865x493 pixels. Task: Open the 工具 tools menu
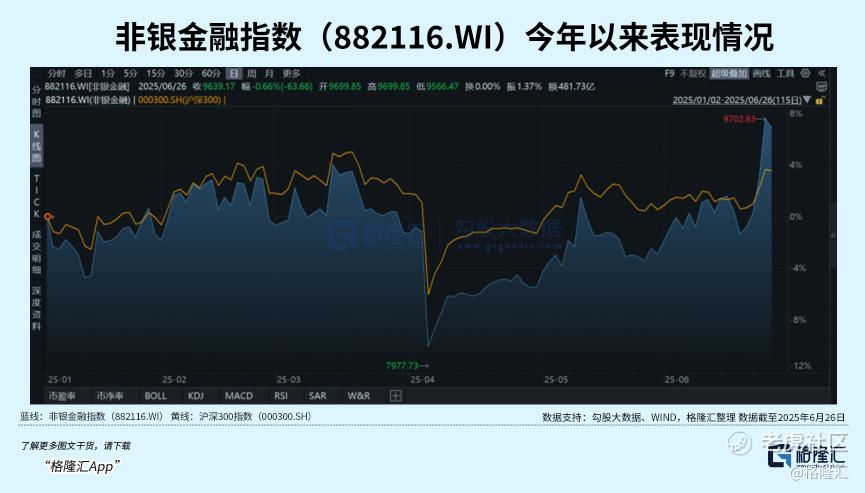[786, 73]
